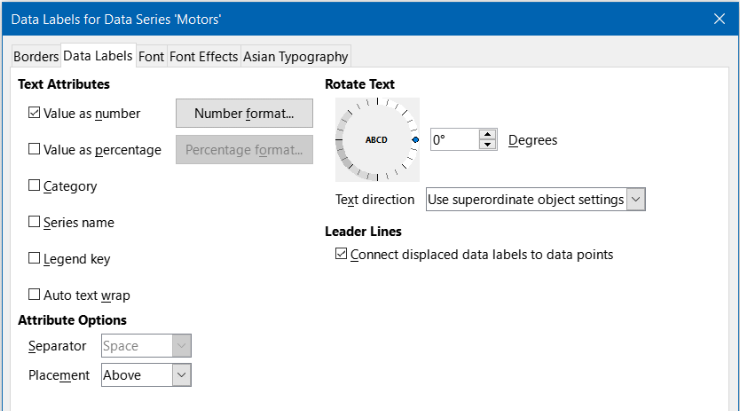Click the Text direction label
Image resolution: width=741 pixels, height=411 pixels.
click(375, 199)
